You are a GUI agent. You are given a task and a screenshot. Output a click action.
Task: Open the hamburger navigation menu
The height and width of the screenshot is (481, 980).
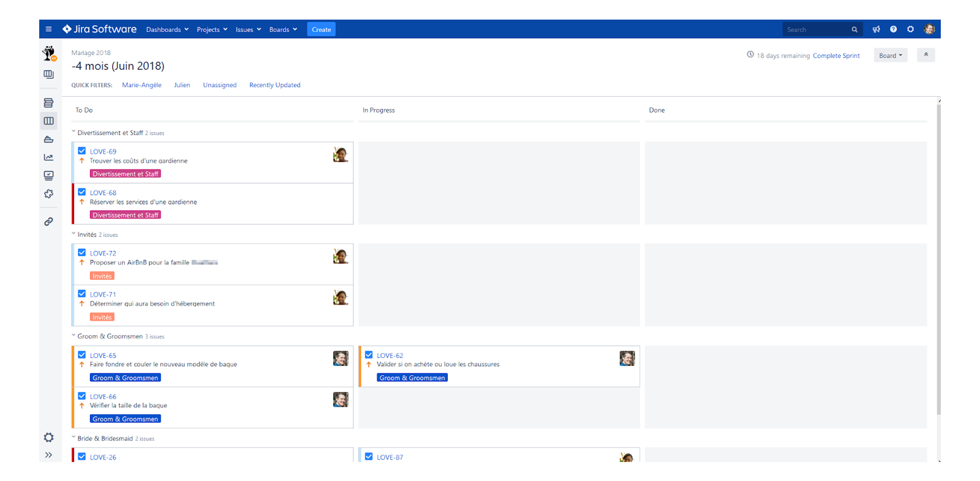[48, 29]
